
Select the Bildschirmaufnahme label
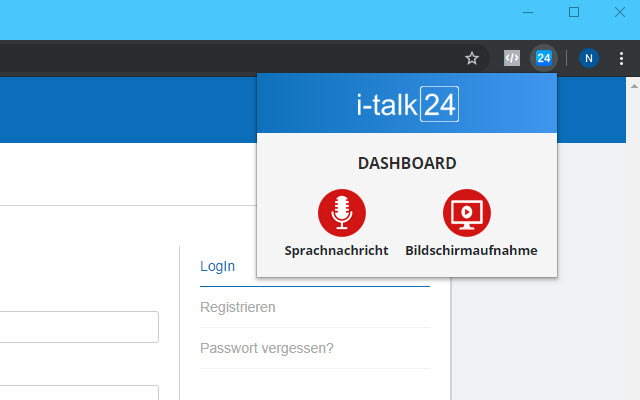[471, 251]
